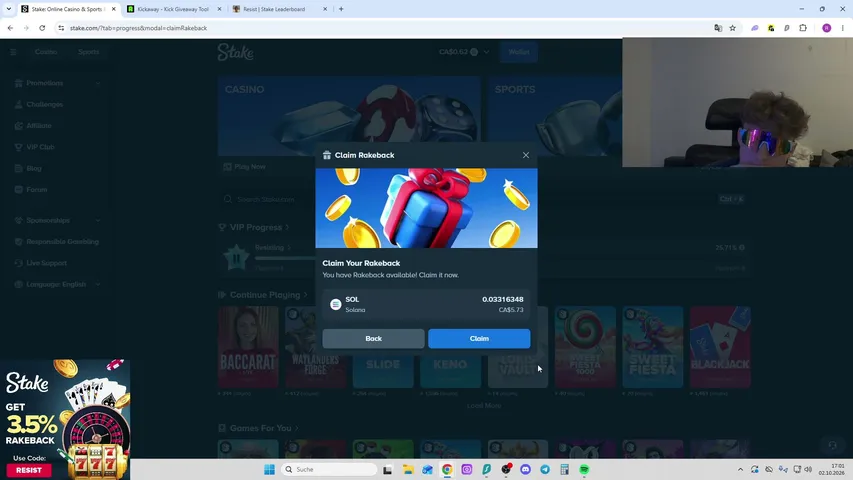
Task: Close the Claim Rakeback modal
Action: [526, 155]
